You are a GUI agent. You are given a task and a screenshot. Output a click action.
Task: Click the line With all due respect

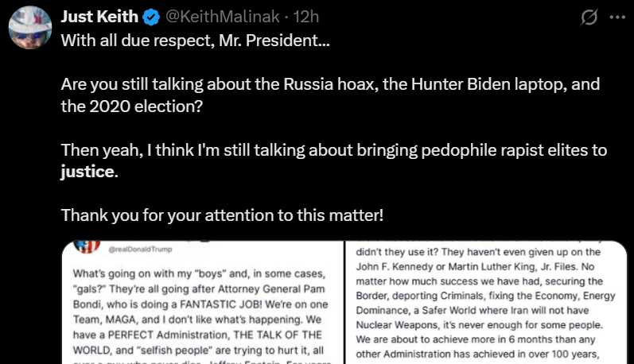coord(196,41)
